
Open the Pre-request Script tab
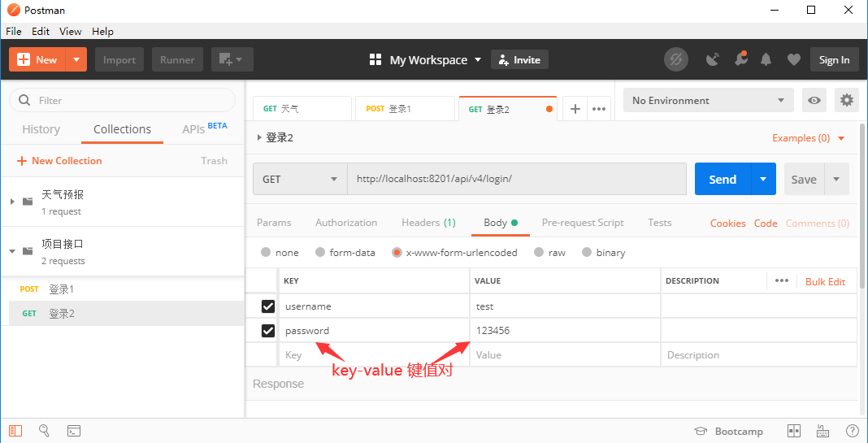583,223
